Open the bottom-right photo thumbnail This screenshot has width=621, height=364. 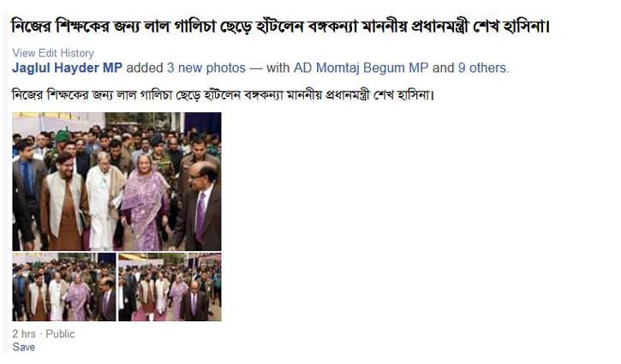click(x=170, y=287)
